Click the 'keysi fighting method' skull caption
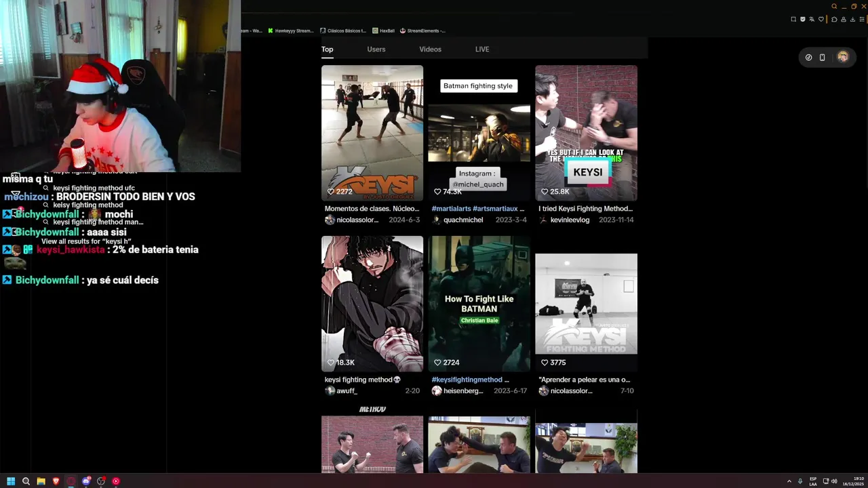The image size is (868, 488). click(363, 380)
